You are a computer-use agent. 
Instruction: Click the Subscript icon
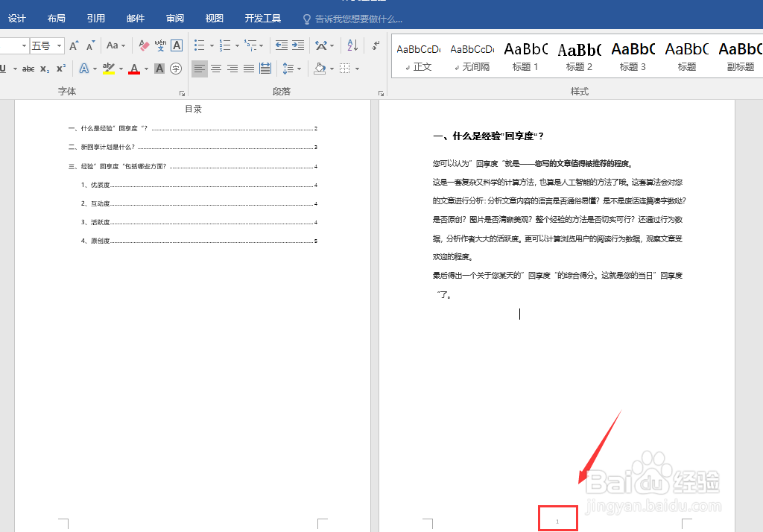(44, 69)
